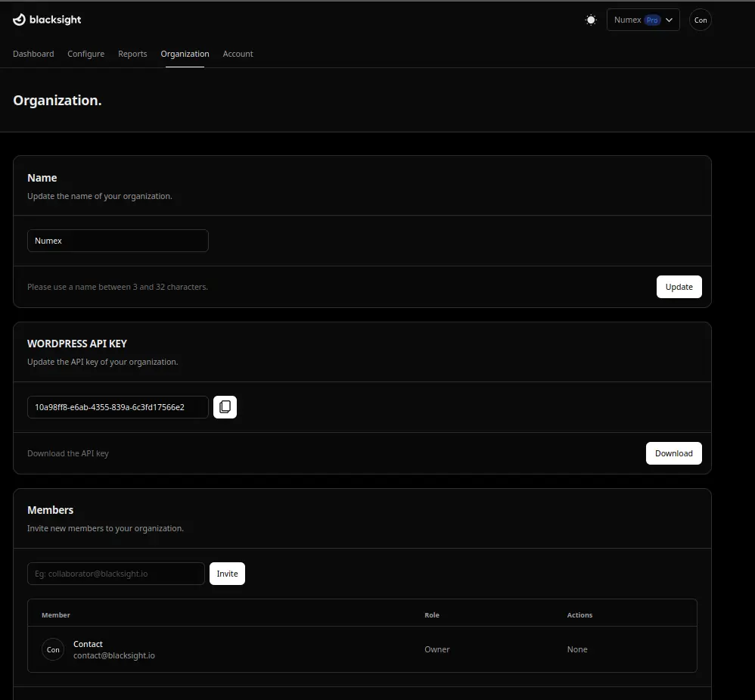This screenshot has width=755, height=700.
Task: Click contact@blacksight.io member email
Action: pyautogui.click(x=113, y=655)
